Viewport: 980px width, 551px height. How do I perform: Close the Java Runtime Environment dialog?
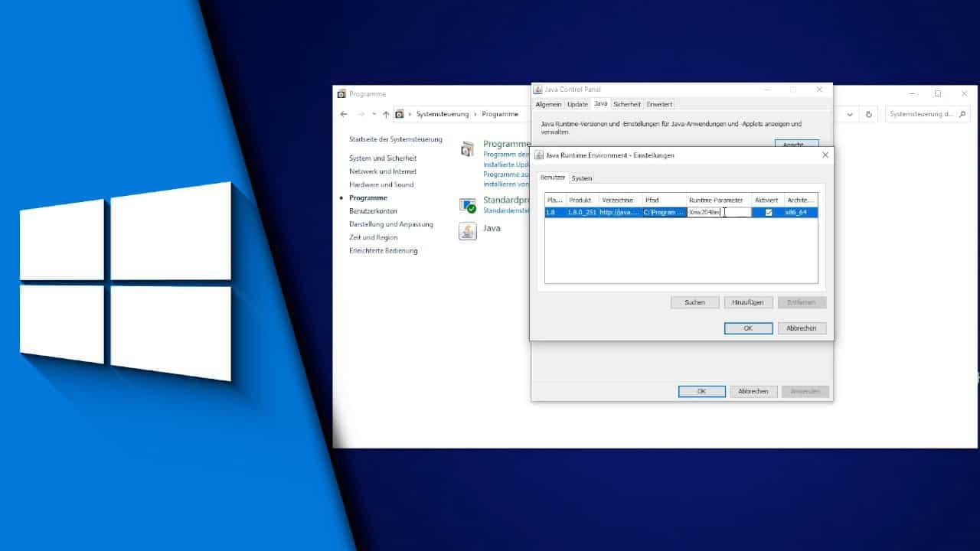click(x=825, y=155)
